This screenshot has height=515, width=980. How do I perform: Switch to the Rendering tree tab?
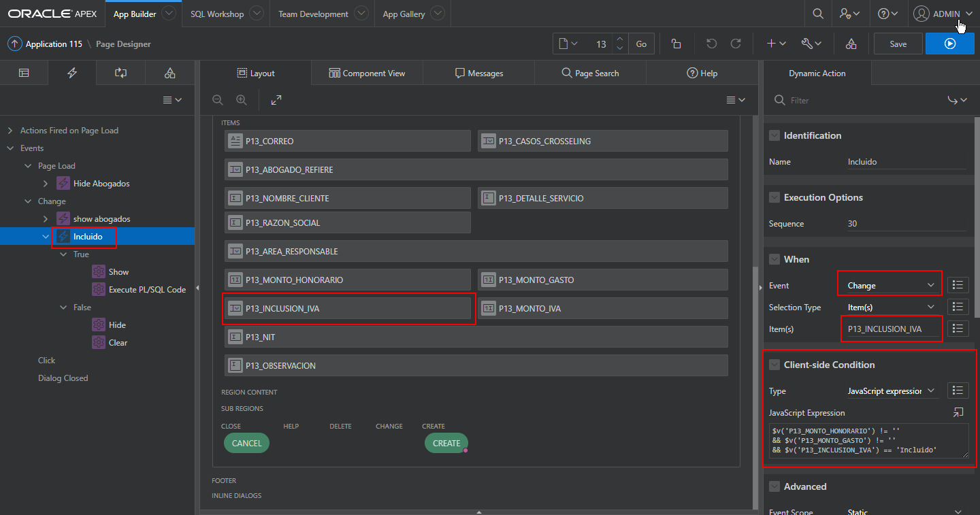click(24, 73)
